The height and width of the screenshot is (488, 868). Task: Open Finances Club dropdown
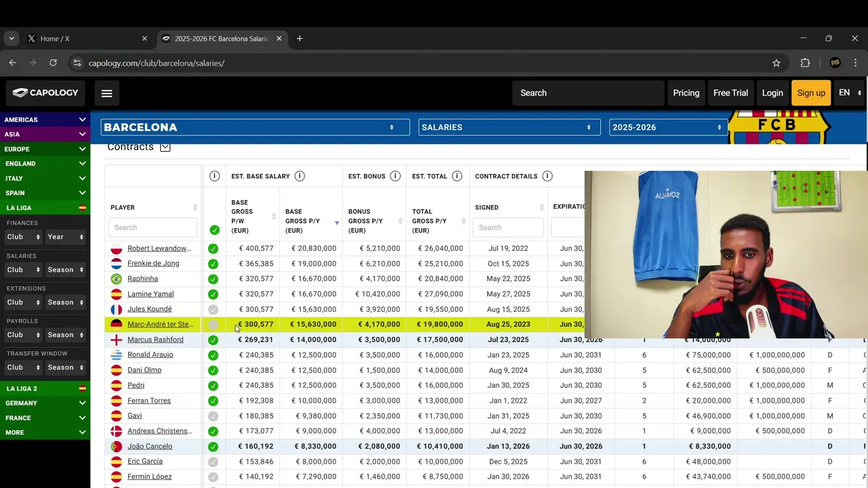tap(24, 237)
